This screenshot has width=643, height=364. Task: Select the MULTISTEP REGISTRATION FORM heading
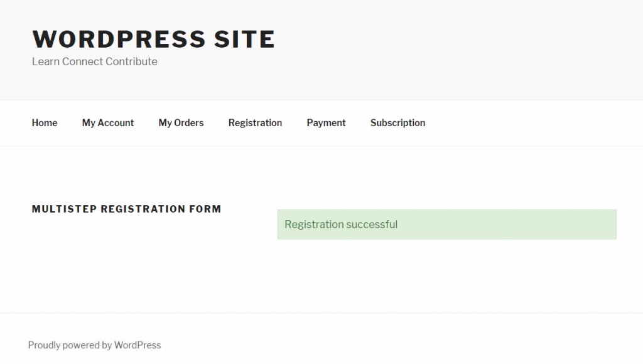126,209
